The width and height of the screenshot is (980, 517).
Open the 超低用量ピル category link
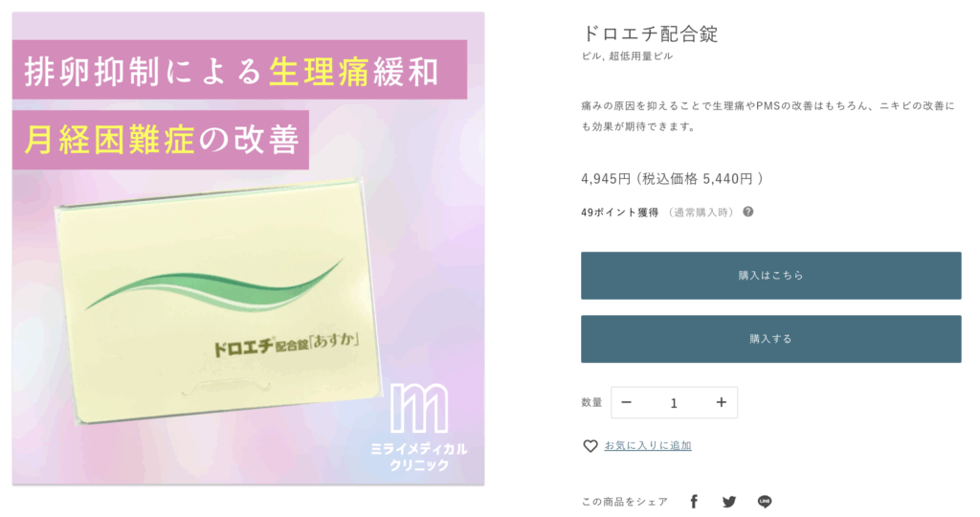(x=640, y=56)
